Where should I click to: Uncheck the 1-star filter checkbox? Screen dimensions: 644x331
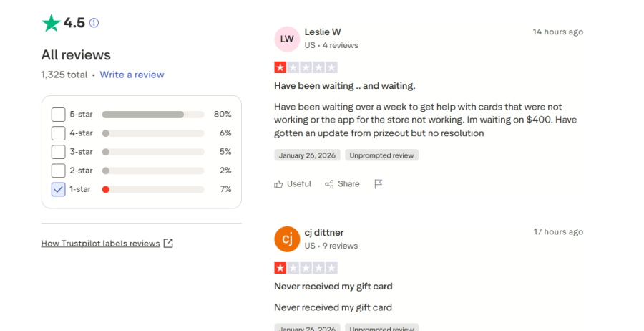click(58, 190)
